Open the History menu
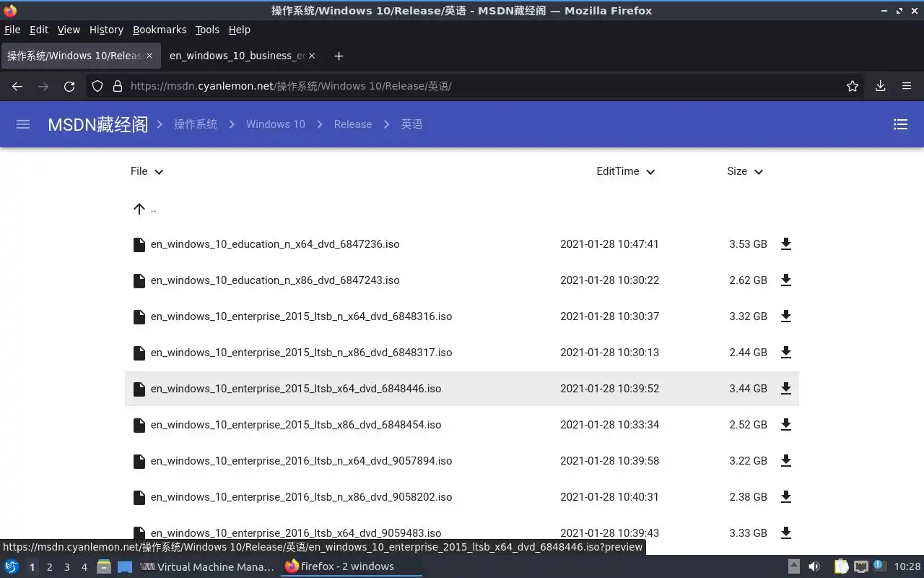Screen dimensions: 924x578 coord(106,30)
